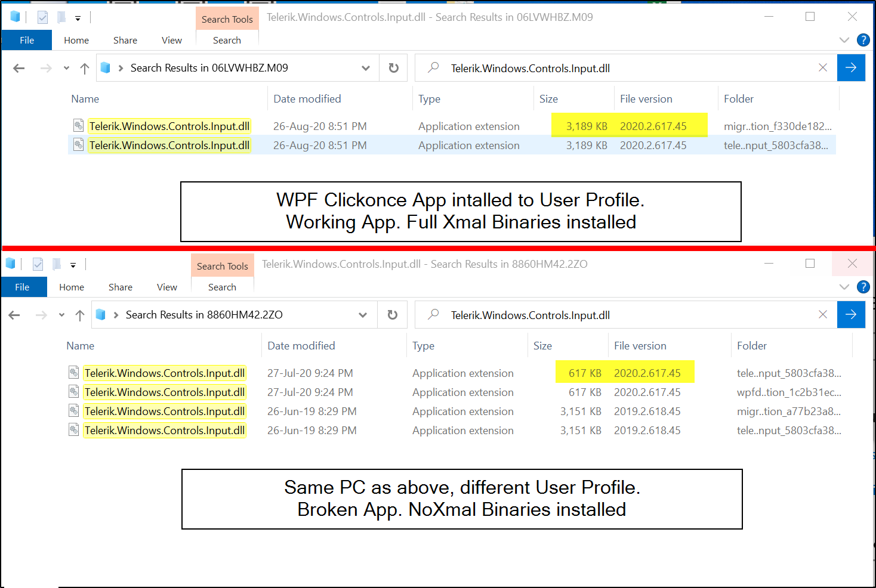876x588 pixels.
Task: Open Share tab in 06LVWHBZ.M09 window
Action: (125, 40)
